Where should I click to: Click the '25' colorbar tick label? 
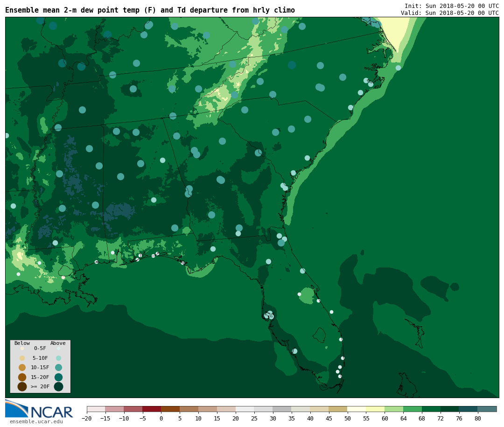click(254, 418)
